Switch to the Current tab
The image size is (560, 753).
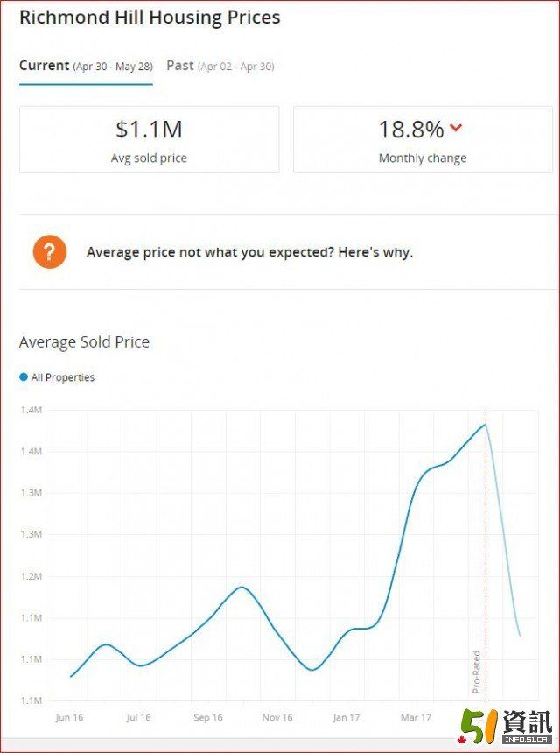(x=86, y=66)
